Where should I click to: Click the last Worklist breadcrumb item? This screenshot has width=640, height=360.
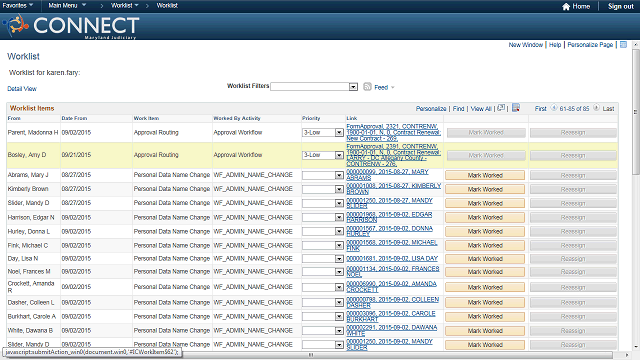tap(167, 6)
